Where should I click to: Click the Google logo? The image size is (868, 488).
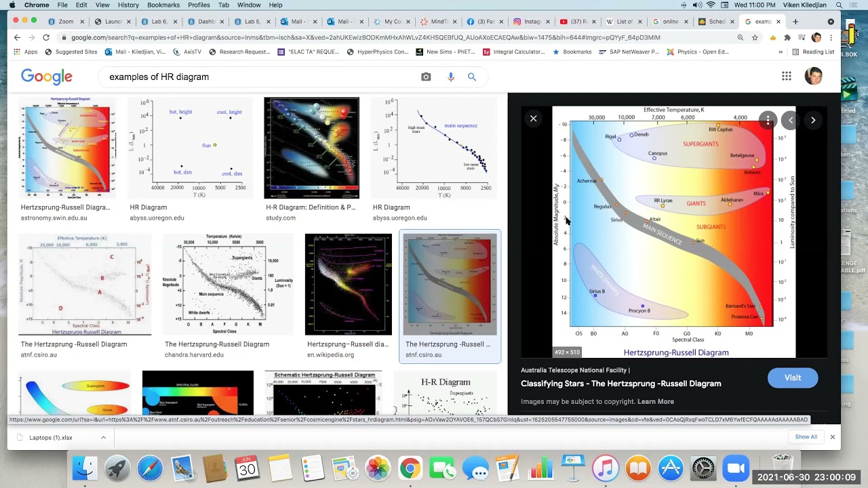click(x=46, y=77)
